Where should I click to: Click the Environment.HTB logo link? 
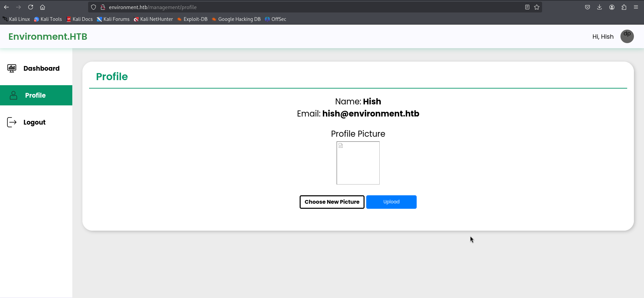point(48,36)
